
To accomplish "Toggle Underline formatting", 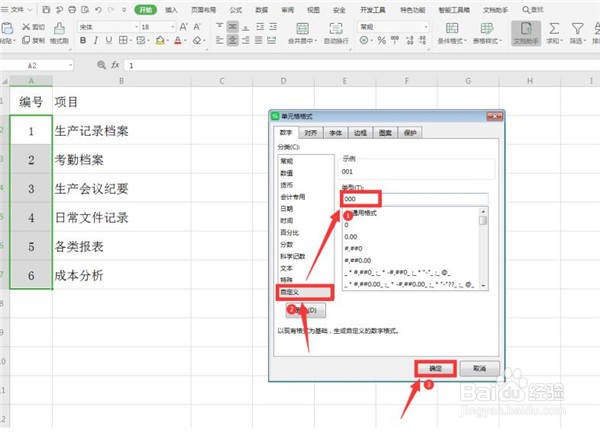I will [x=109, y=40].
